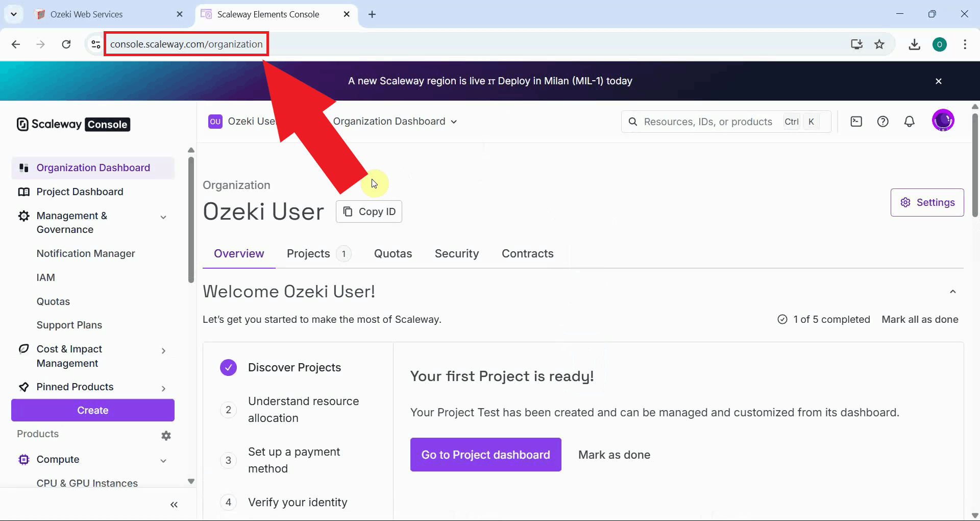This screenshot has width=980, height=521.
Task: Click Go to Project dashboard
Action: (485, 455)
